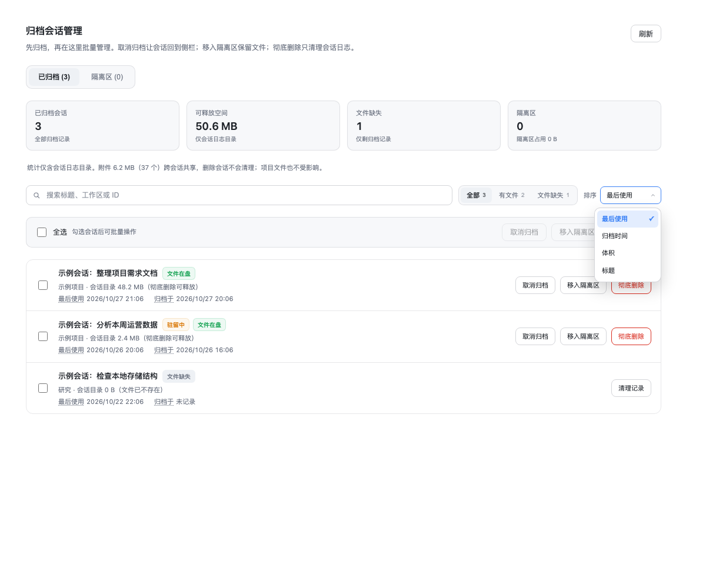Click the 驻留中 badge

[176, 325]
